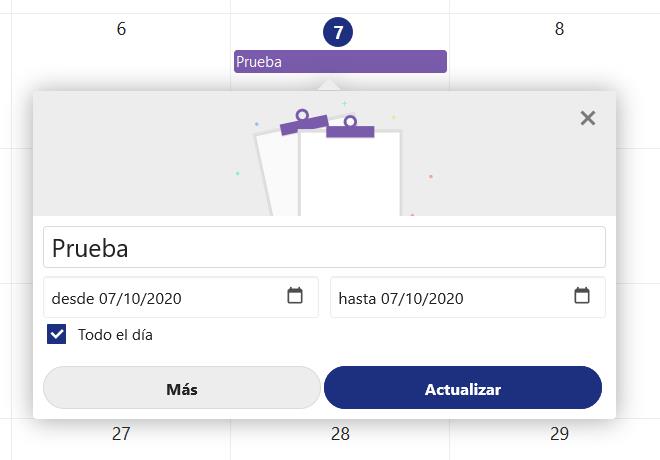Click the 'Actualizar' button

click(463, 389)
